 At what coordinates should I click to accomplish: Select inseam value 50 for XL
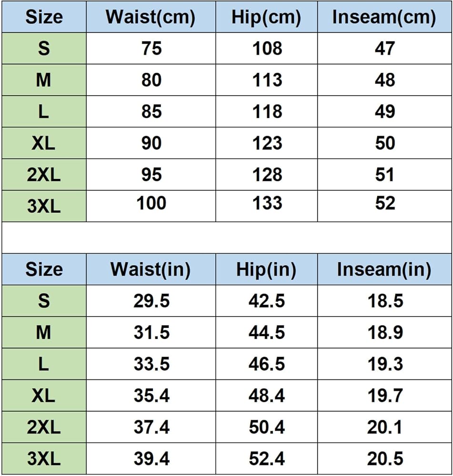tap(384, 143)
